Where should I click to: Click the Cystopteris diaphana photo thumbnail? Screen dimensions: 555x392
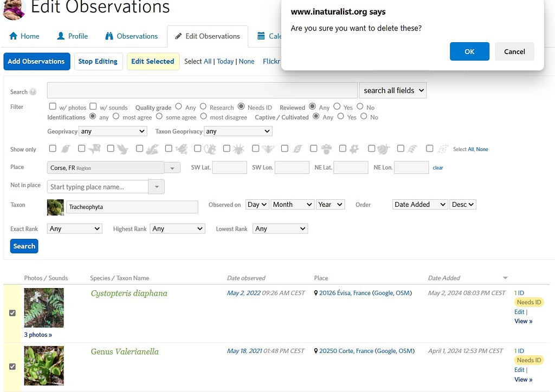coord(44,308)
